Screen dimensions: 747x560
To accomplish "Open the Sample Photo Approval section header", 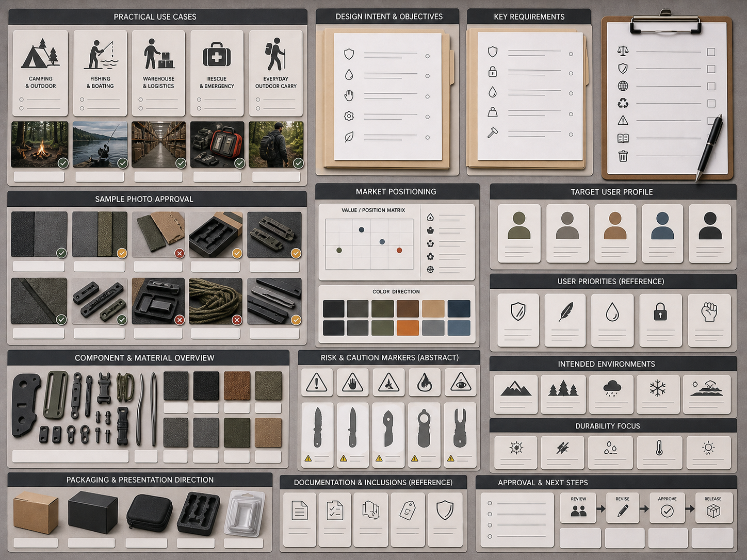I will point(157,199).
